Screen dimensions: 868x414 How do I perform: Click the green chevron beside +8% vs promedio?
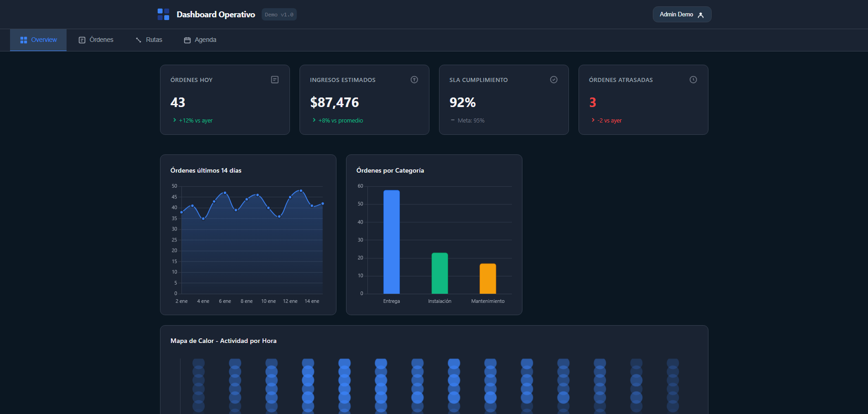point(314,120)
